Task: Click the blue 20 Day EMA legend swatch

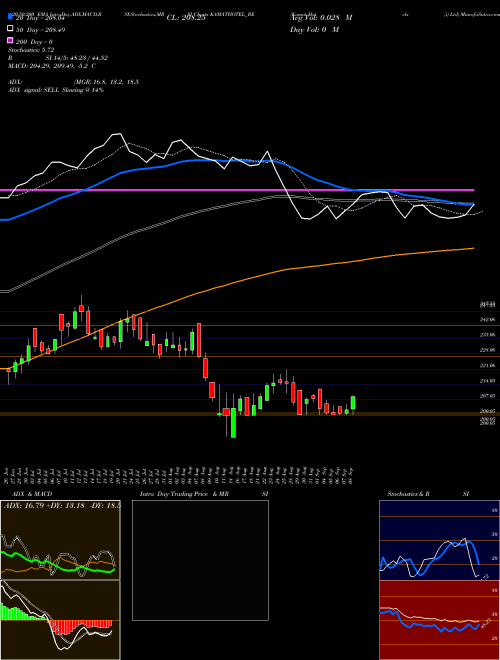Action: coord(11,17)
